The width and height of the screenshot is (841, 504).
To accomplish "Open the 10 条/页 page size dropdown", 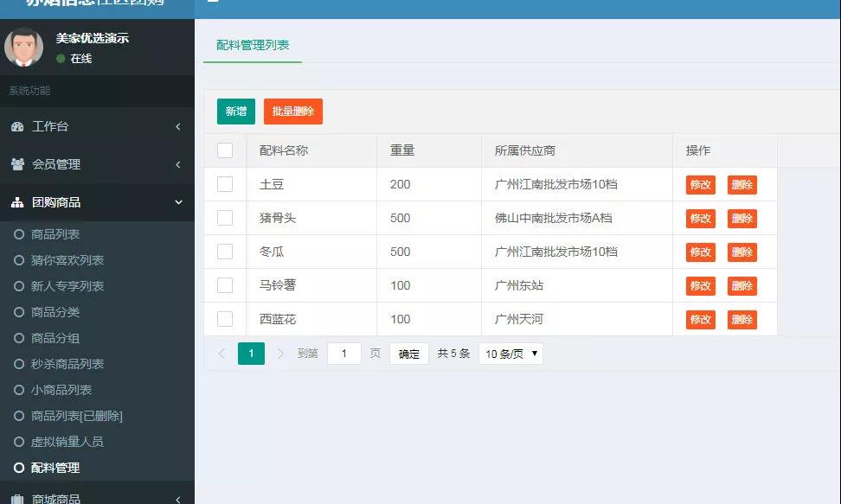I will [x=510, y=354].
